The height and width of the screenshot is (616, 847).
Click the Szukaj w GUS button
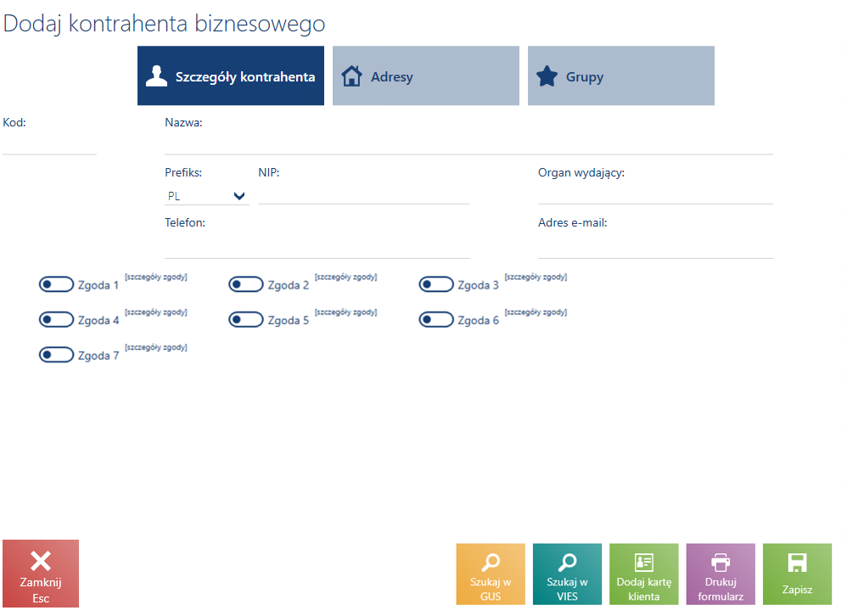pos(491,574)
